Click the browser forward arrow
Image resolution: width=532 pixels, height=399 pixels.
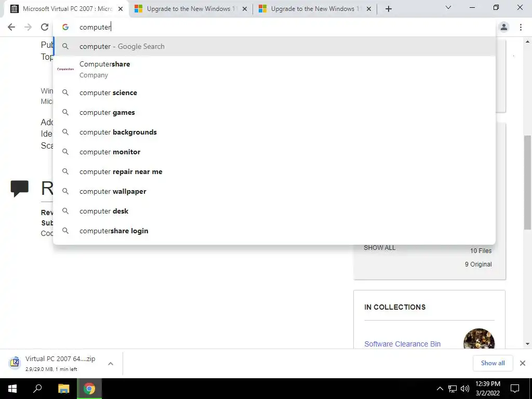(28, 27)
